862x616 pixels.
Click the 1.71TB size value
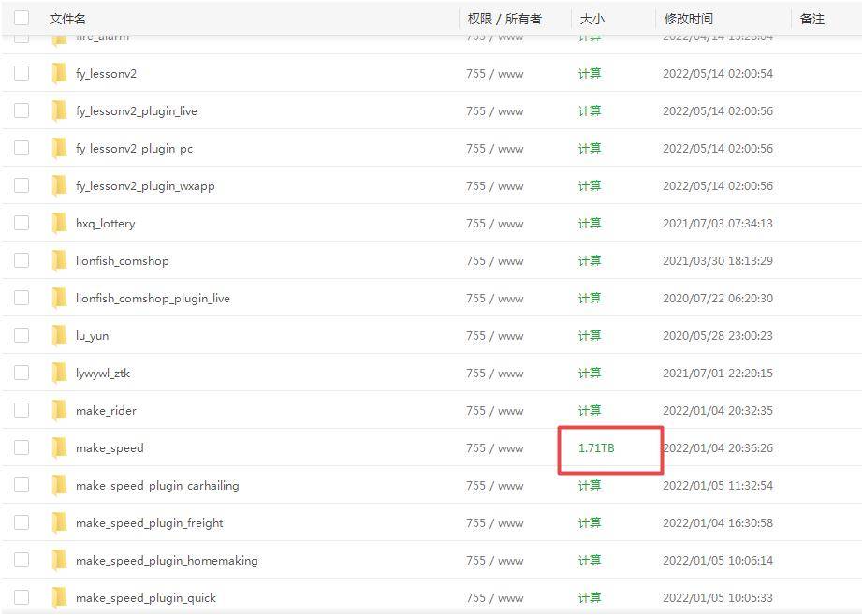(596, 447)
